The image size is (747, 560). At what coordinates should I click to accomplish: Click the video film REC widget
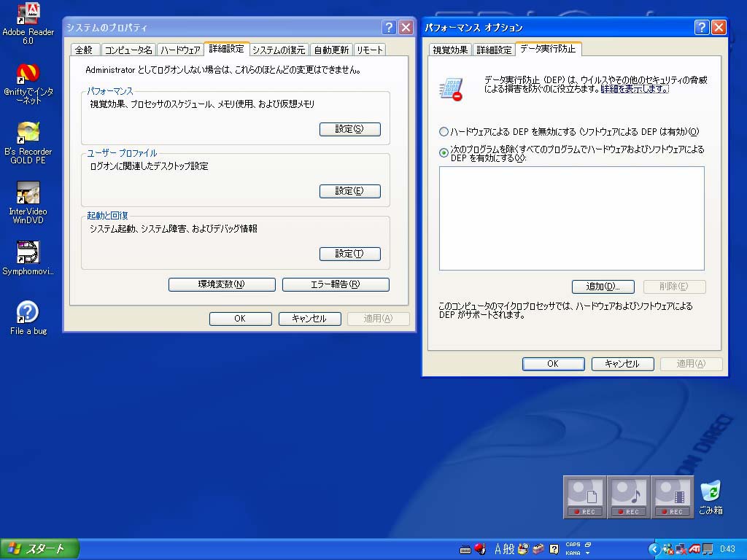point(672,497)
